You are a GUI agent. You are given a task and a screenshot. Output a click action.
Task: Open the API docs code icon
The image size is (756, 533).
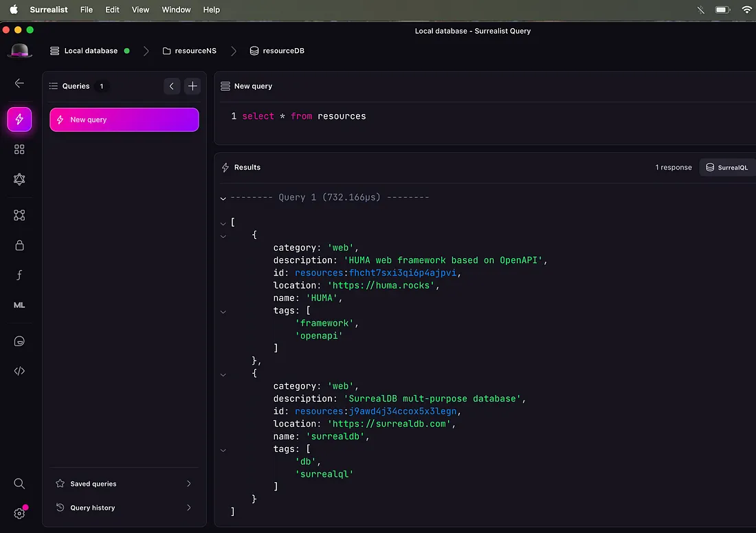[x=19, y=371]
